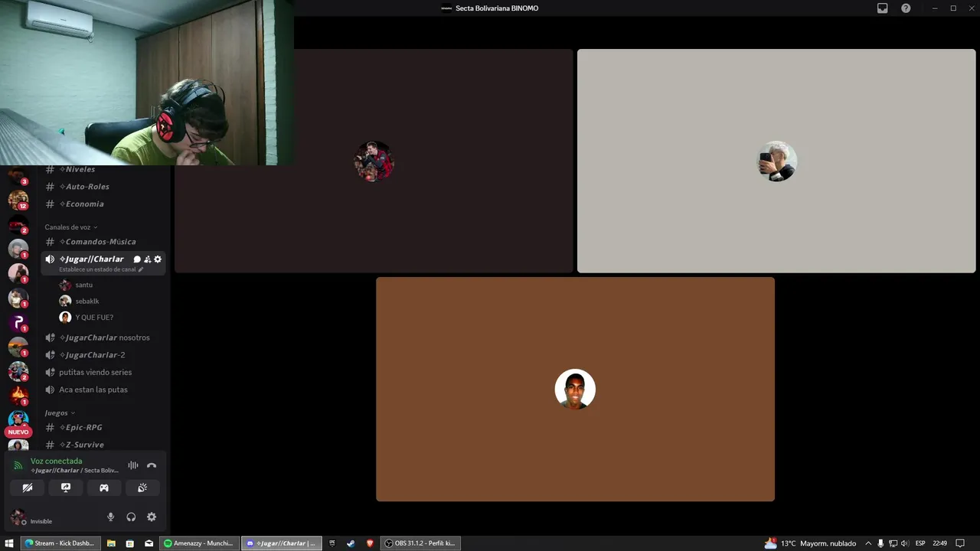Collapse the Juegos category
Viewport: 980px width, 551px height.
[x=60, y=413]
